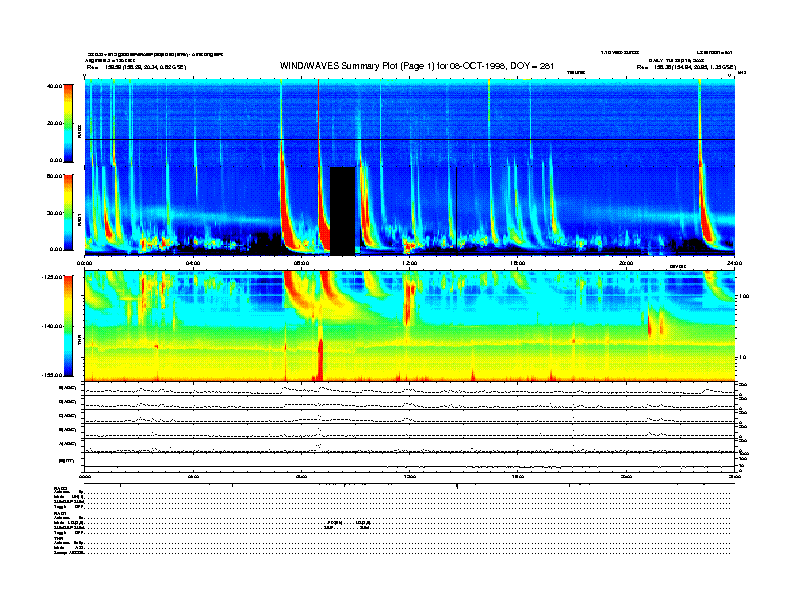The height and width of the screenshot is (612, 792).
Task: Click the 08:00 tick under RAD1 spectrogram
Action: coord(301,263)
